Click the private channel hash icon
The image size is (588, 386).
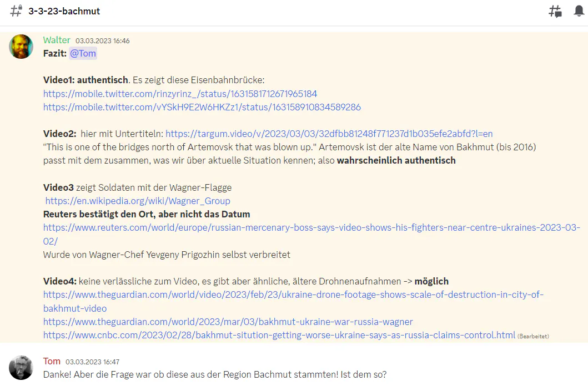tap(16, 11)
